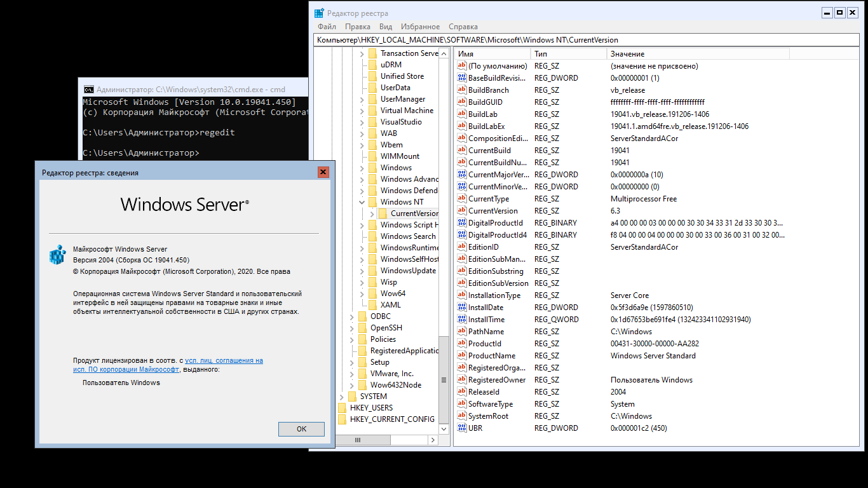The height and width of the screenshot is (488, 868).
Task: Click the PathName string icon
Action: pyautogui.click(x=462, y=332)
